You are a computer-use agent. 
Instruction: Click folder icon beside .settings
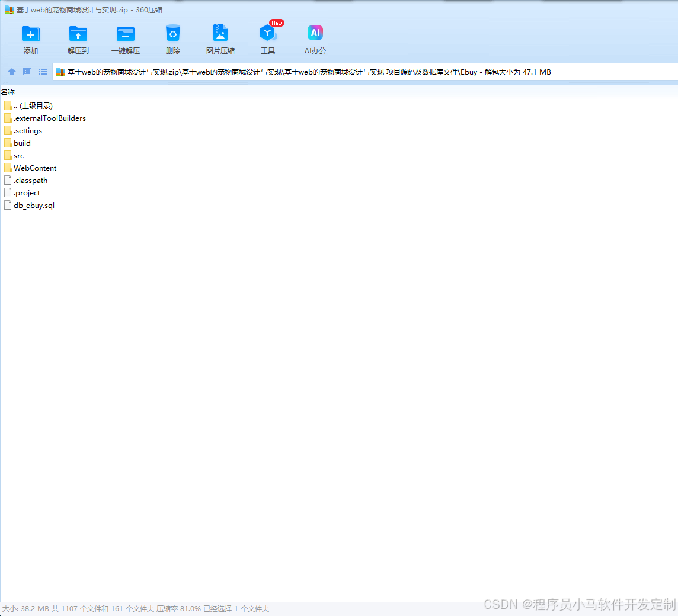(x=7, y=130)
